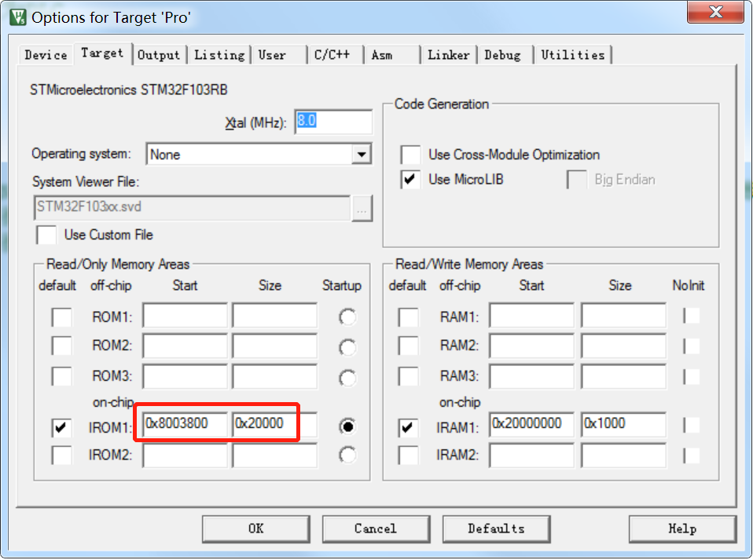Switch to the C/C++ tab

pyautogui.click(x=331, y=55)
